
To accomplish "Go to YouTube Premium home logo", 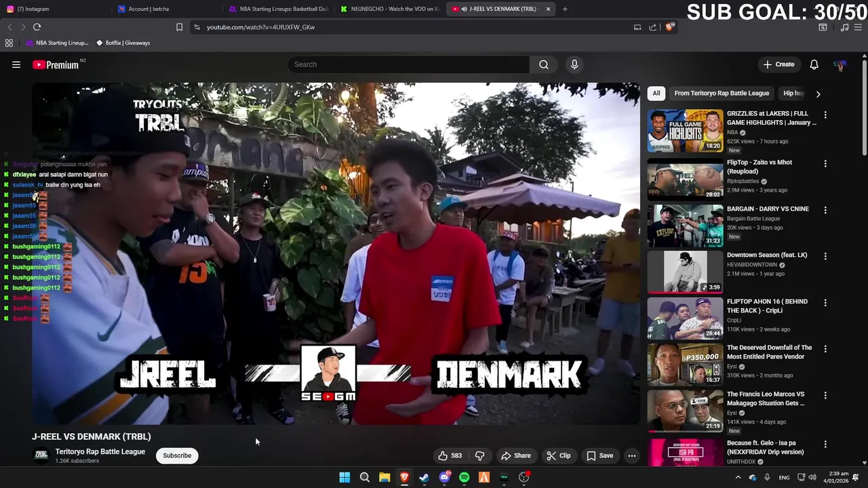I will [56, 64].
